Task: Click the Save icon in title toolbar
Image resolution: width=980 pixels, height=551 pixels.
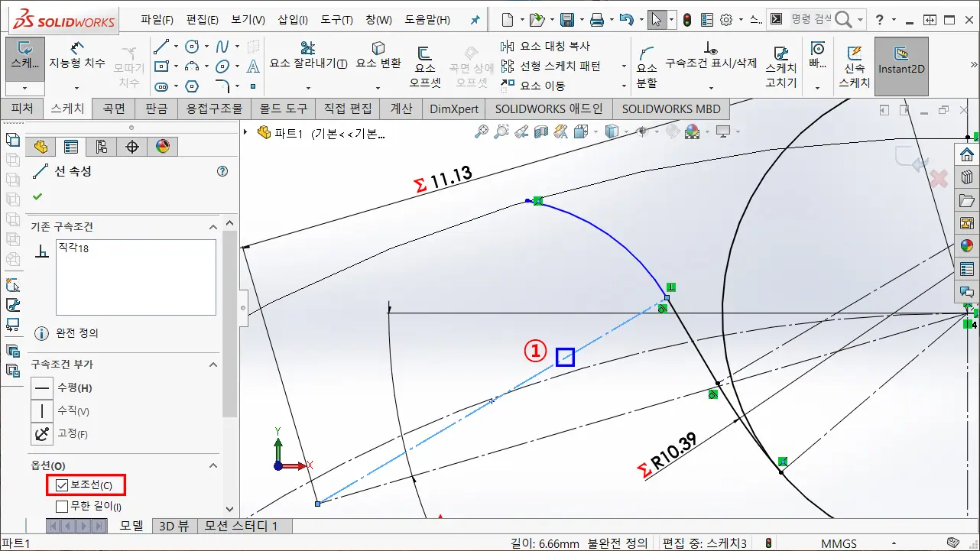Action: pyautogui.click(x=567, y=20)
